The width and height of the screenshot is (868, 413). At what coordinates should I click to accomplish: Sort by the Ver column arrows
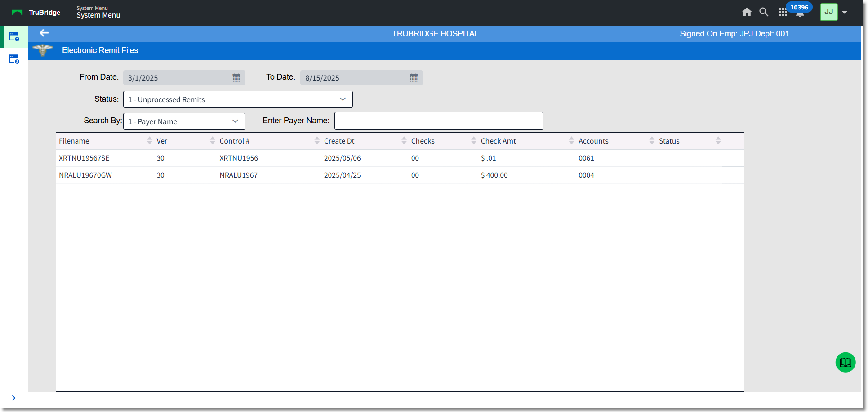point(212,141)
